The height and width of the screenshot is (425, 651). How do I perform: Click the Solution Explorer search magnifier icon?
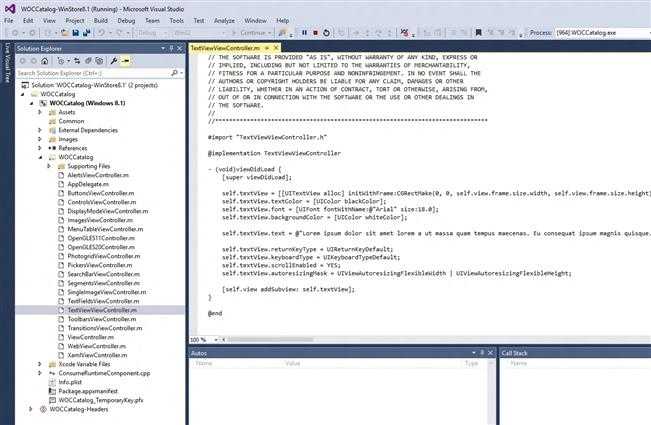coord(174,73)
